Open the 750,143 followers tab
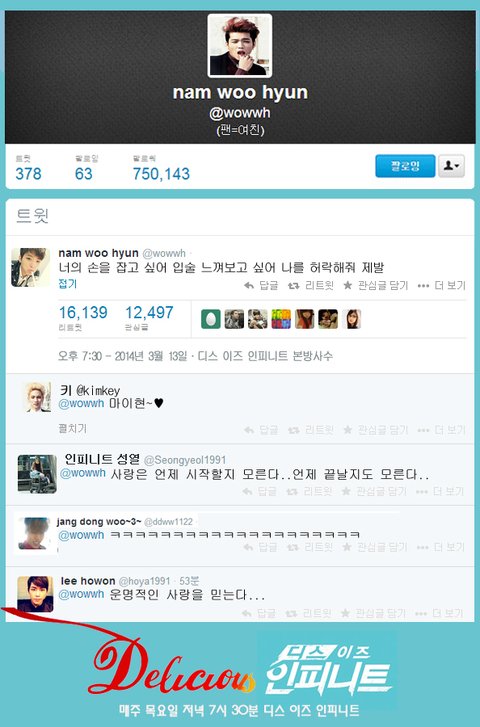Image resolution: width=480 pixels, height=727 pixels. [161, 169]
